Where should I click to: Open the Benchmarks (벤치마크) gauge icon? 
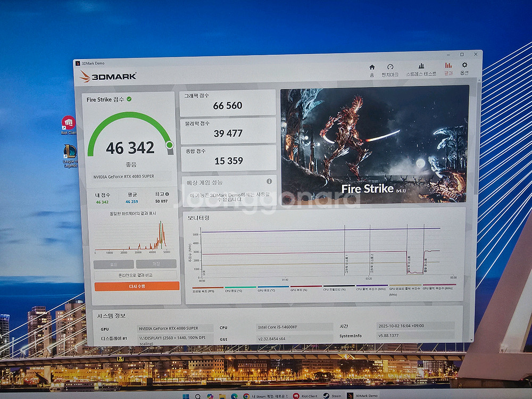tap(390, 68)
